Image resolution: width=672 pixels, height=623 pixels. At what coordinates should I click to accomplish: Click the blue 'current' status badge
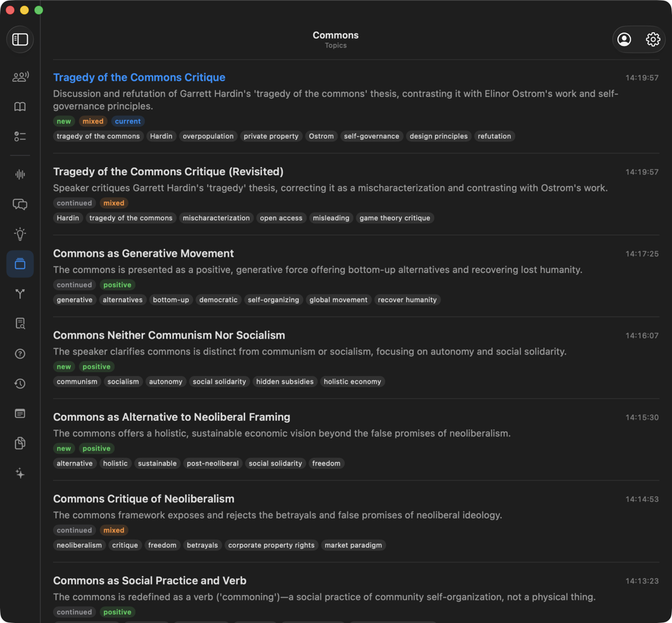click(x=128, y=122)
